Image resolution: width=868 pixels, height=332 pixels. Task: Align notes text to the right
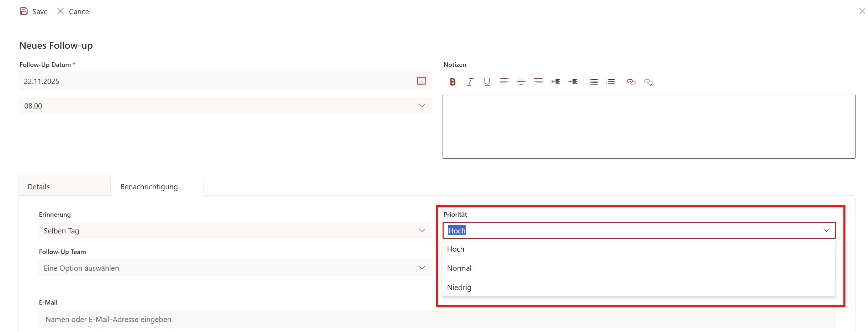(538, 82)
